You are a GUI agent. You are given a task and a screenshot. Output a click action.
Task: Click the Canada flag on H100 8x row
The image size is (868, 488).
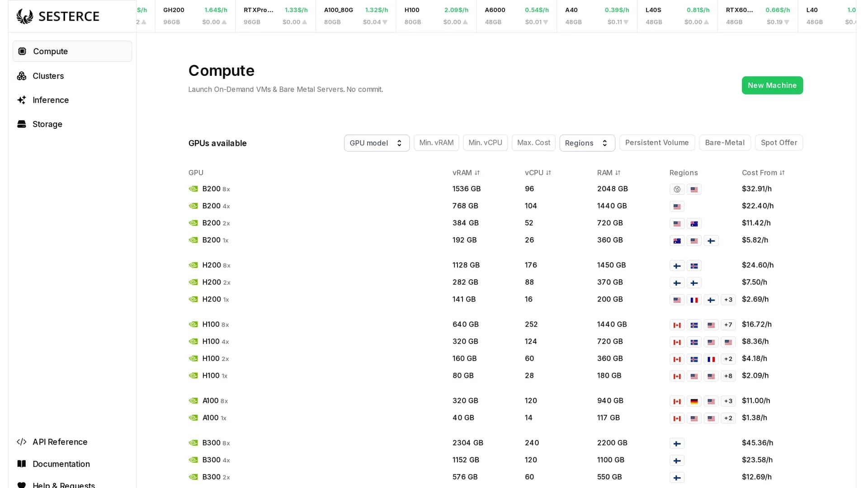click(x=677, y=325)
